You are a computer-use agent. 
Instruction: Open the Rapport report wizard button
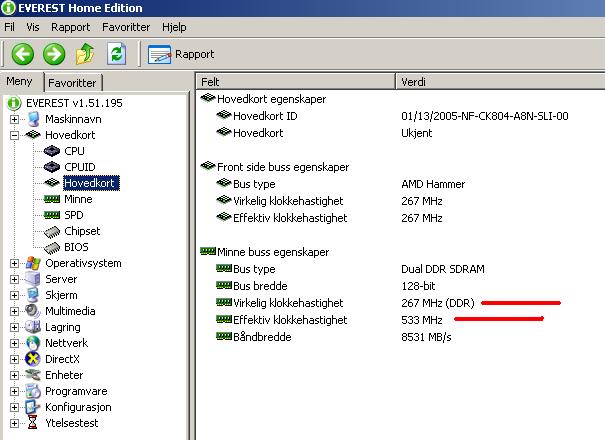181,54
